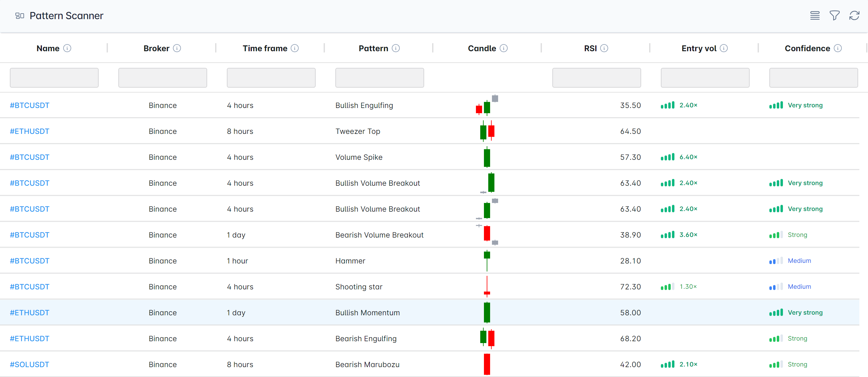868x377 pixels.
Task: Click the Pattern filter box
Action: pos(380,77)
